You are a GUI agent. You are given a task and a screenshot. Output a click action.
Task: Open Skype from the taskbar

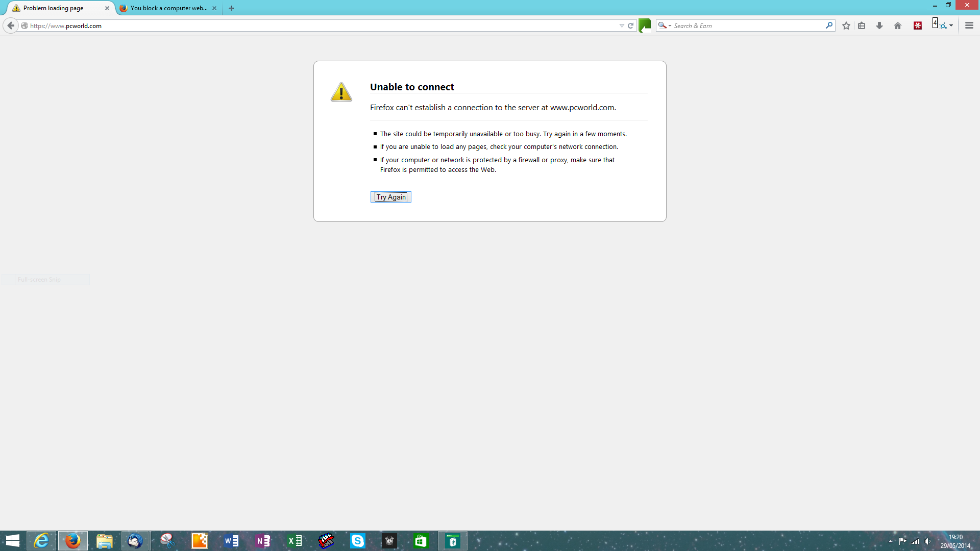(x=358, y=541)
